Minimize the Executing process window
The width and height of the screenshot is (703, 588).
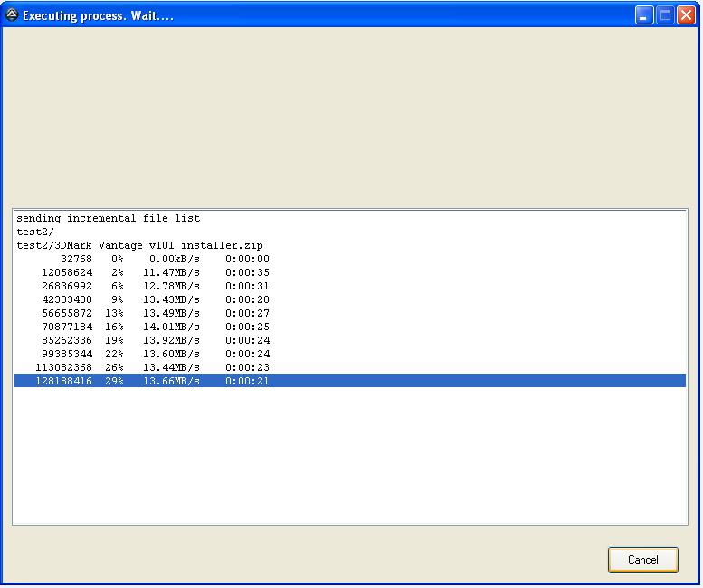644,15
